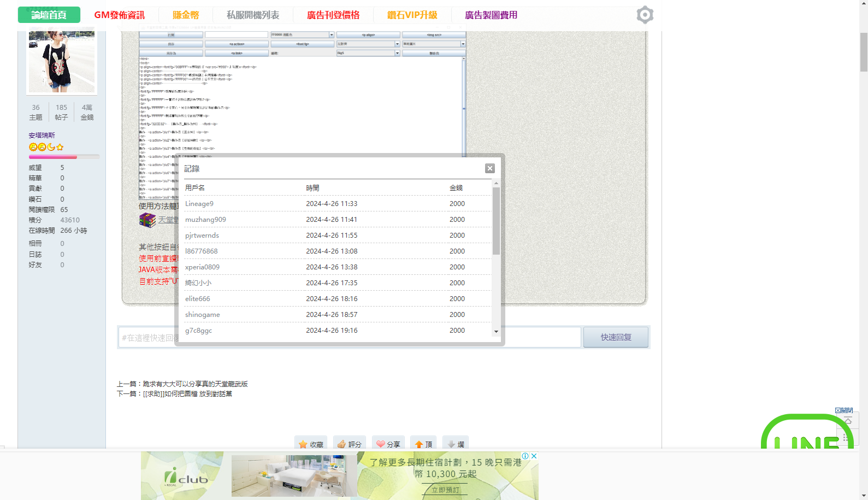Click the 閱讀權限 65 entry
The height and width of the screenshot is (500, 868).
coord(49,209)
